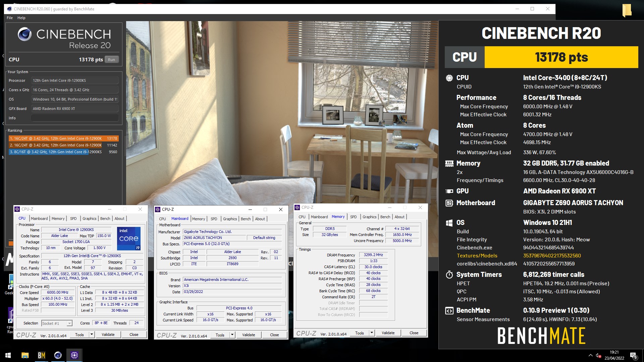
Task: Open the yellow folder on the desktop
Action: pos(627,10)
